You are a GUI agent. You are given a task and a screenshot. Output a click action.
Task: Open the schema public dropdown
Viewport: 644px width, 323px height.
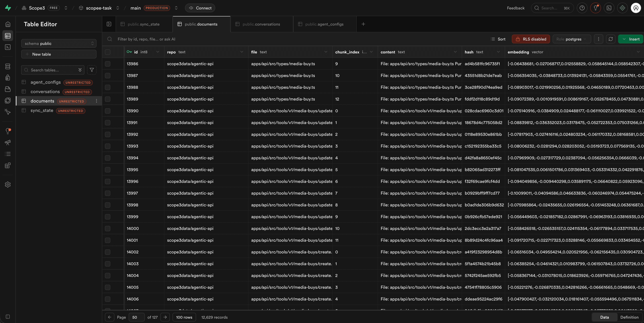click(x=59, y=44)
